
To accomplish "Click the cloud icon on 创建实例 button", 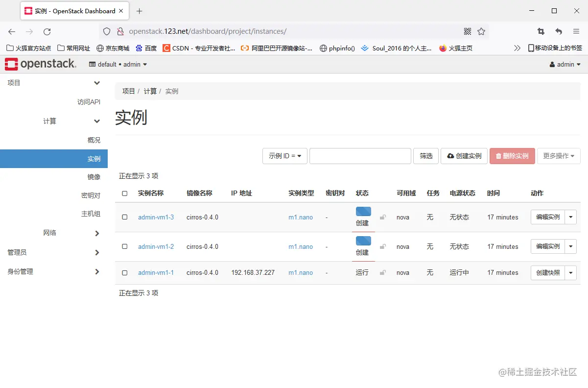I will 451,156.
